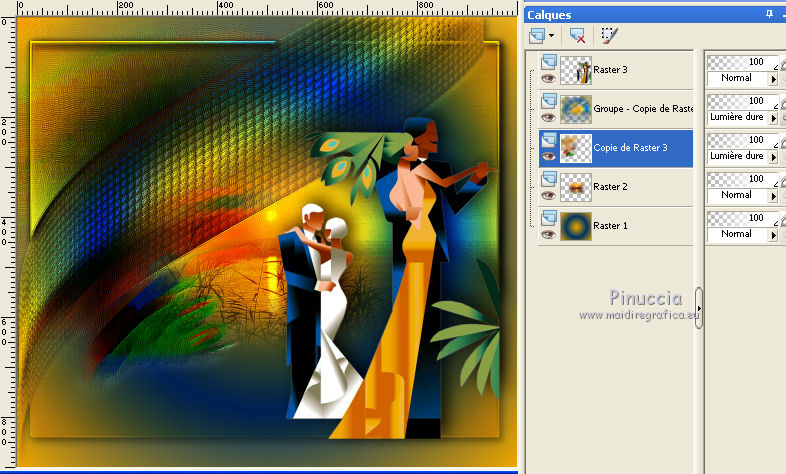This screenshot has width=786, height=474.
Task: Click the Raster 1 circular gradient thumbnail
Action: coord(576,226)
